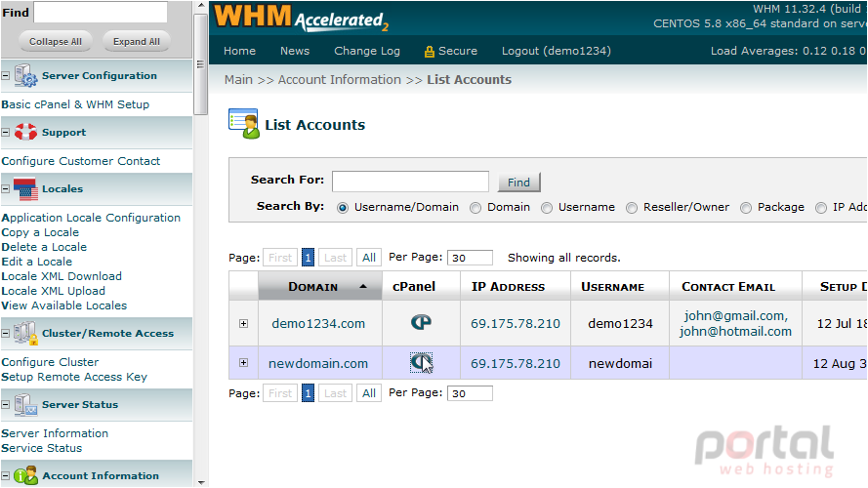Screen dimensions: 868x488
Task: Collapse the Server Configuration section
Action: [6, 76]
